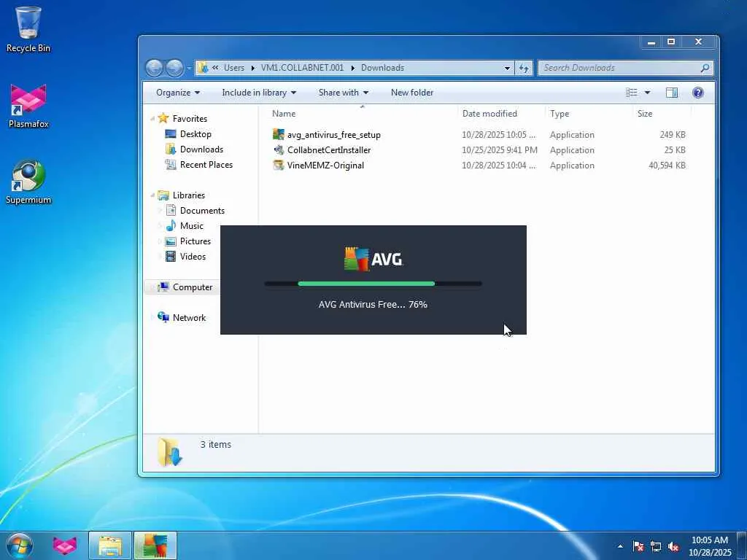The image size is (747, 560).
Task: Click the CollabnetCertInstaller file icon
Action: [x=278, y=149]
